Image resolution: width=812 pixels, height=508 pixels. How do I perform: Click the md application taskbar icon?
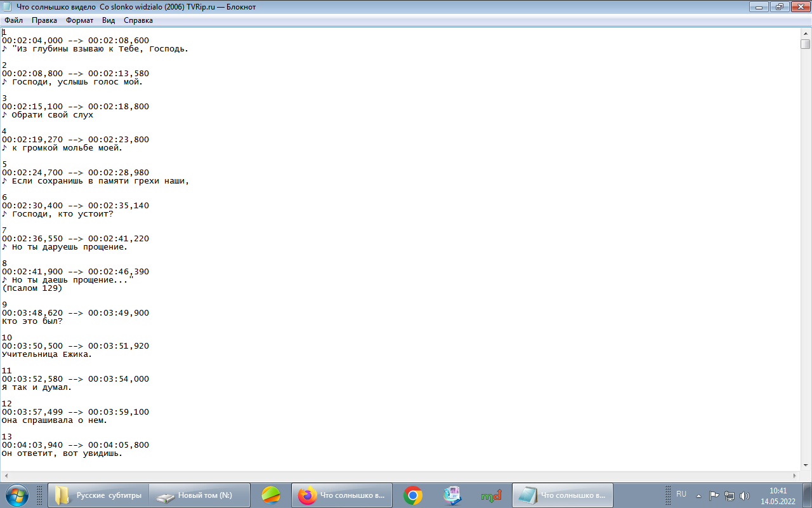[x=491, y=495]
